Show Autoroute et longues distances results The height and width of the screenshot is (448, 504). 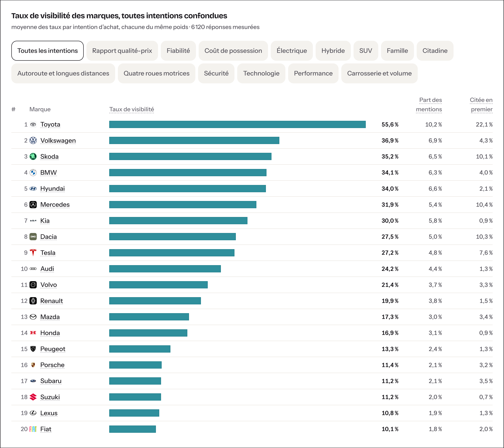63,73
